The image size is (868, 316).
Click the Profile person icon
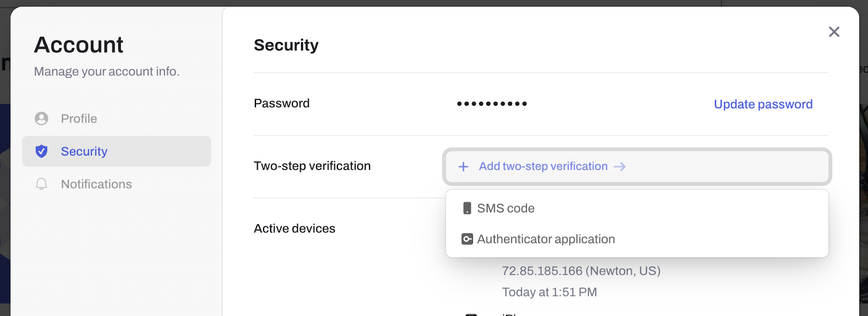coord(41,119)
